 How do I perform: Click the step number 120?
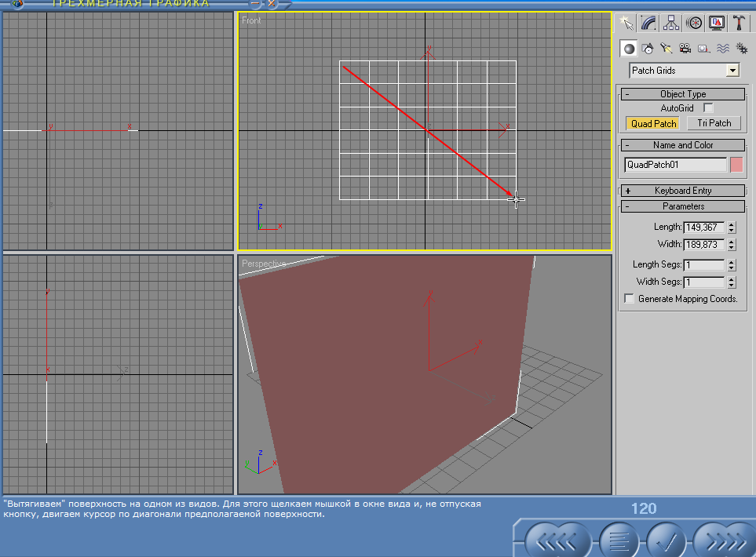click(x=644, y=509)
